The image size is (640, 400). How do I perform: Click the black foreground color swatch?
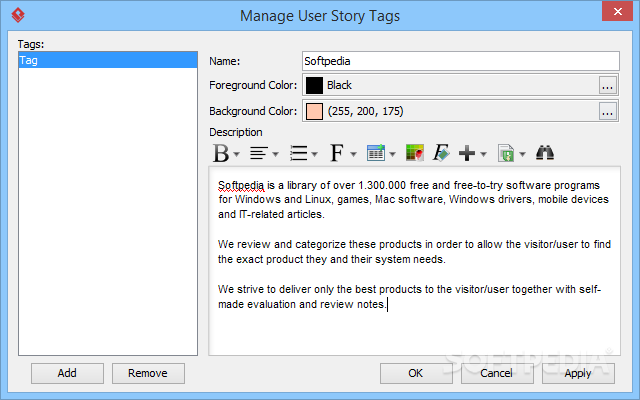(314, 85)
